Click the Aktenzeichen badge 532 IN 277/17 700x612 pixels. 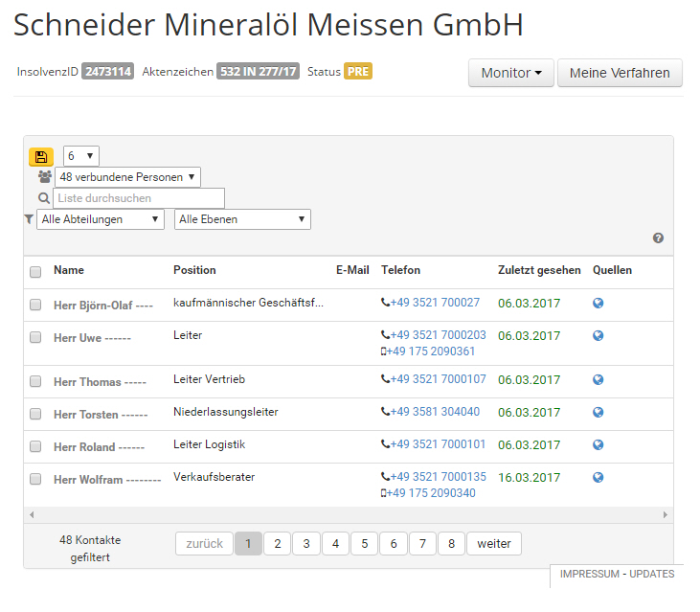[258, 72]
